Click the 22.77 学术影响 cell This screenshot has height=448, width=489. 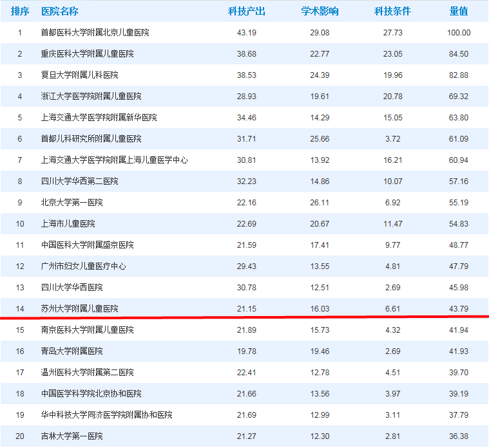click(320, 53)
